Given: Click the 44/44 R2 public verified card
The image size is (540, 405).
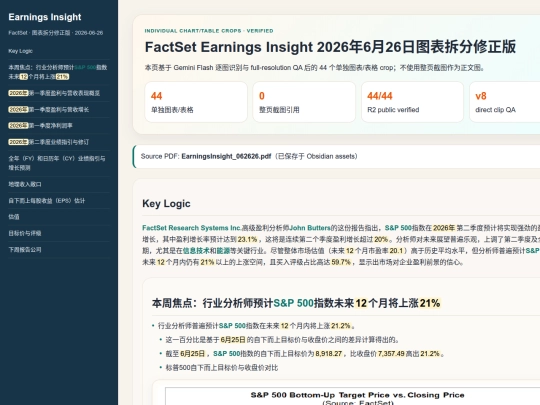Looking at the screenshot, I should 412,102.
